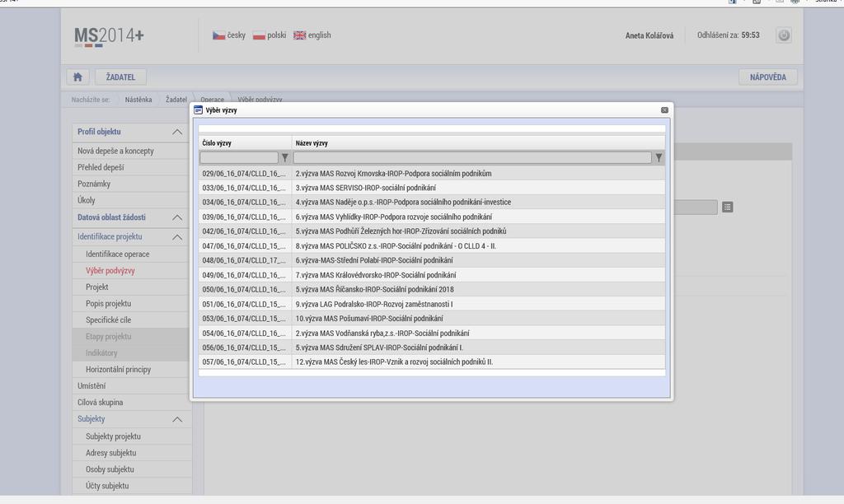This screenshot has height=504, width=844.
Task: Select 9.výzva LAG Podralsko row
Action: click(432, 304)
